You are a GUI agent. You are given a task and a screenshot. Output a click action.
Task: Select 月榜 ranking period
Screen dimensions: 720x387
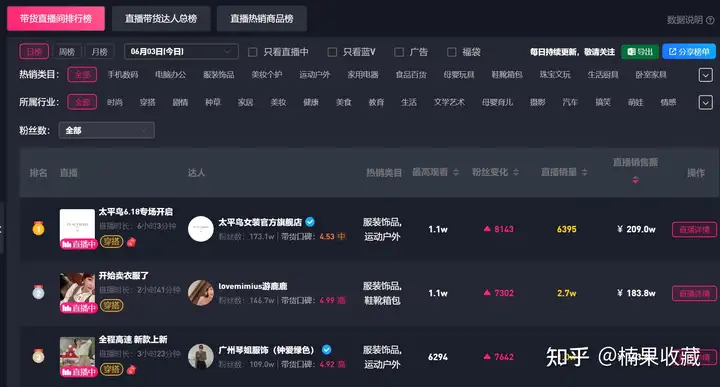tap(100, 51)
